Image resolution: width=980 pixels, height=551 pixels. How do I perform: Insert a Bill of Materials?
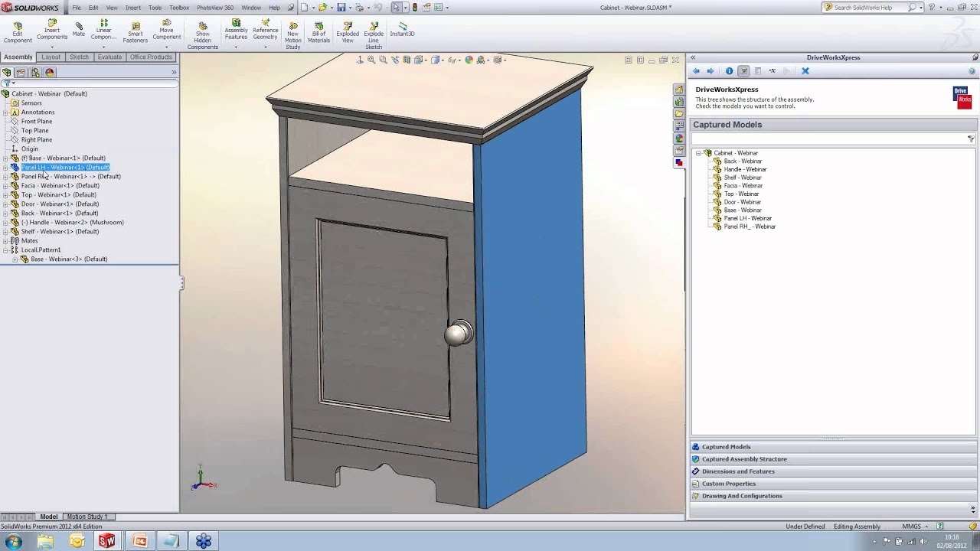click(319, 32)
